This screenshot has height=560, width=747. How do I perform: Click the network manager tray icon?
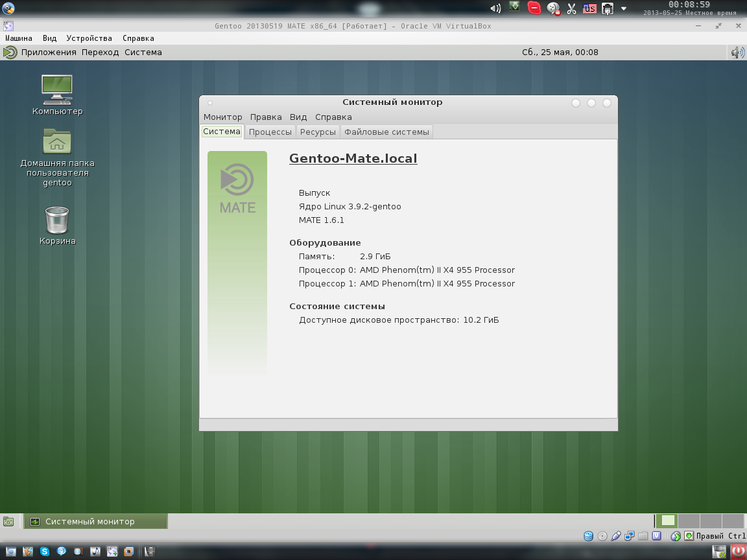(608, 8)
